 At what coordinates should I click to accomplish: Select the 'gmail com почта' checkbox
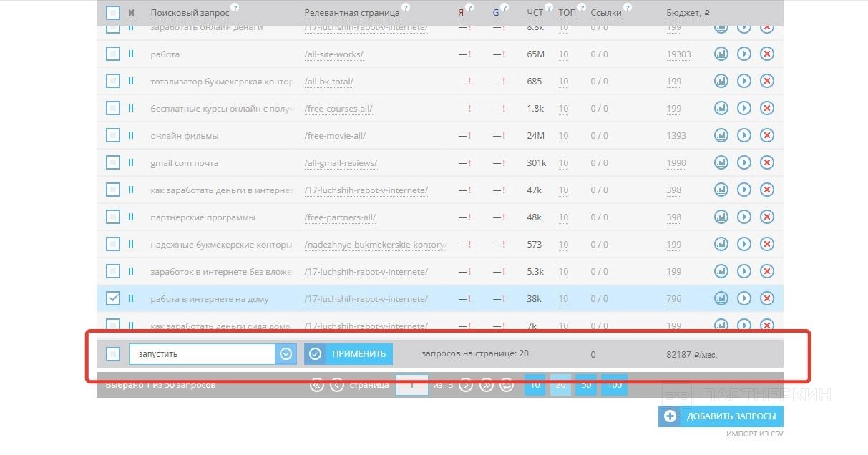click(113, 162)
